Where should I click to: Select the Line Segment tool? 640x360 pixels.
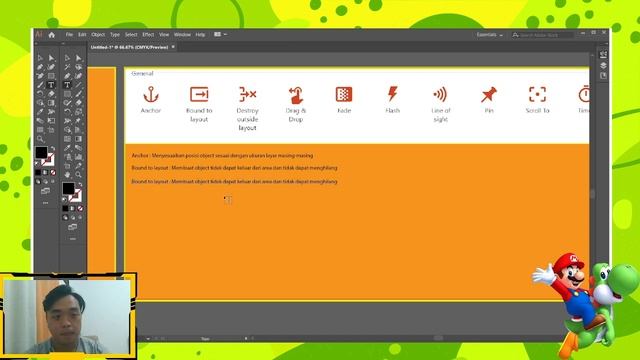[78, 85]
